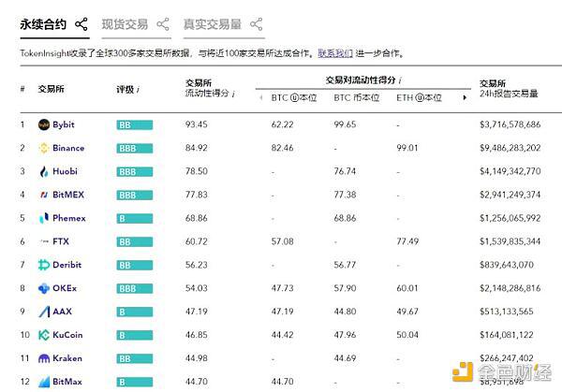The width and height of the screenshot is (562, 392).
Task: Click Deribit's volume $839,643,070
Action: pyautogui.click(x=507, y=265)
